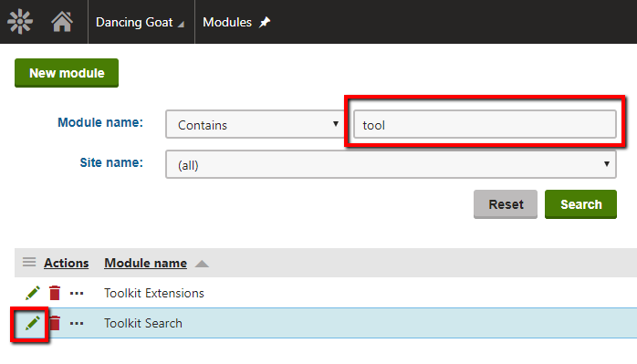Edit the Toolkit Search module
Screen dimensions: 637x364
coord(33,323)
